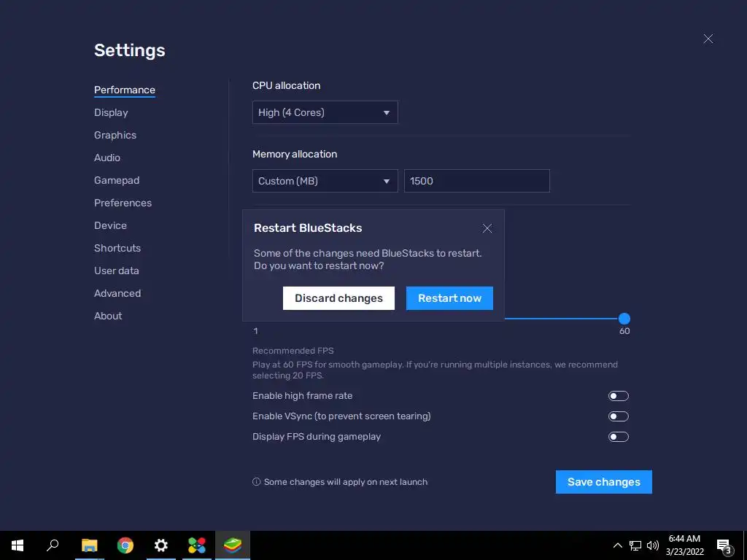Image resolution: width=747 pixels, height=560 pixels.
Task: Open File Explorer from taskbar
Action: point(89,545)
